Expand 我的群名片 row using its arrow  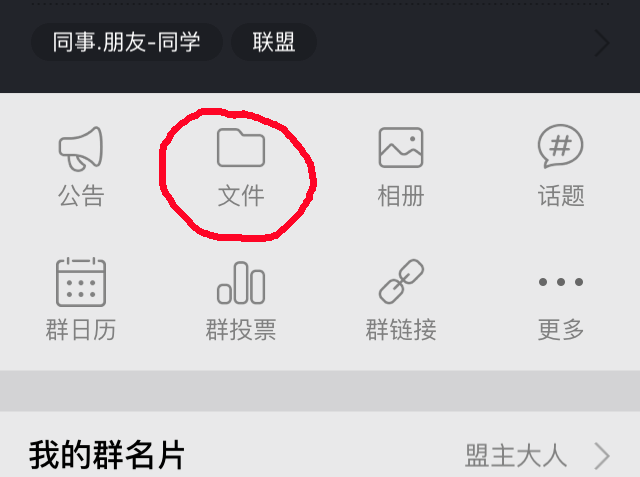602,456
